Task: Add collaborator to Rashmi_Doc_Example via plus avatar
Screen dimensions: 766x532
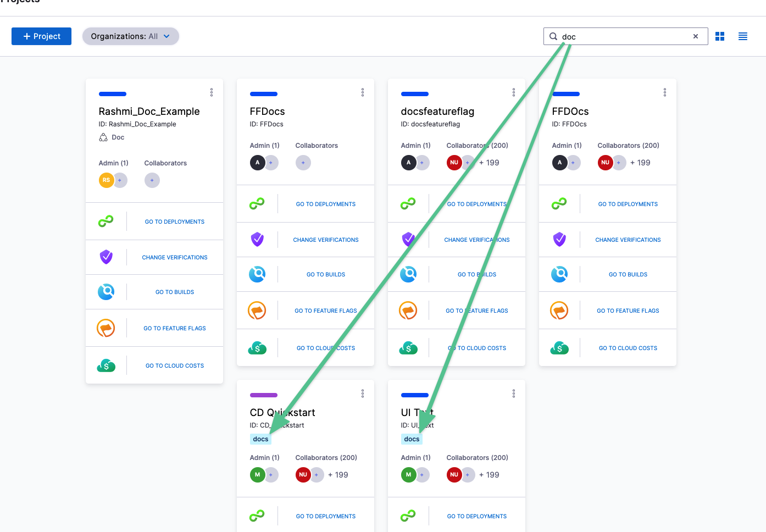Action: pos(152,180)
